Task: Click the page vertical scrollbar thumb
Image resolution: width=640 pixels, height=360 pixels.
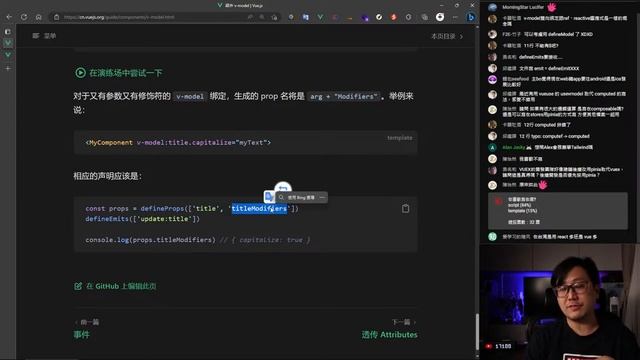Action: coord(477,331)
